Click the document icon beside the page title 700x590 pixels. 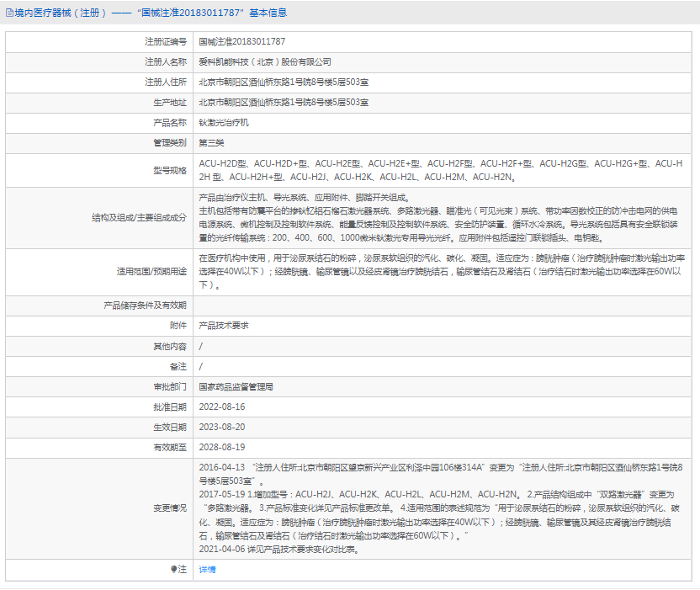(x=9, y=13)
